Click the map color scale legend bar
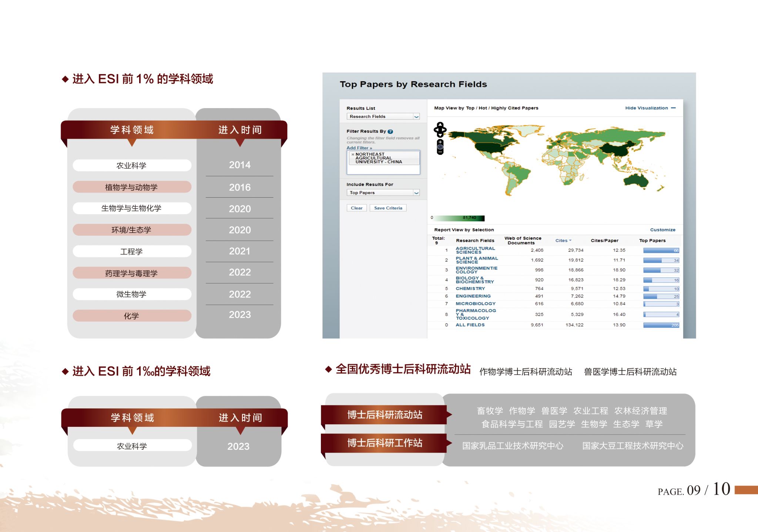Image resolution: width=758 pixels, height=532 pixels. point(459,218)
